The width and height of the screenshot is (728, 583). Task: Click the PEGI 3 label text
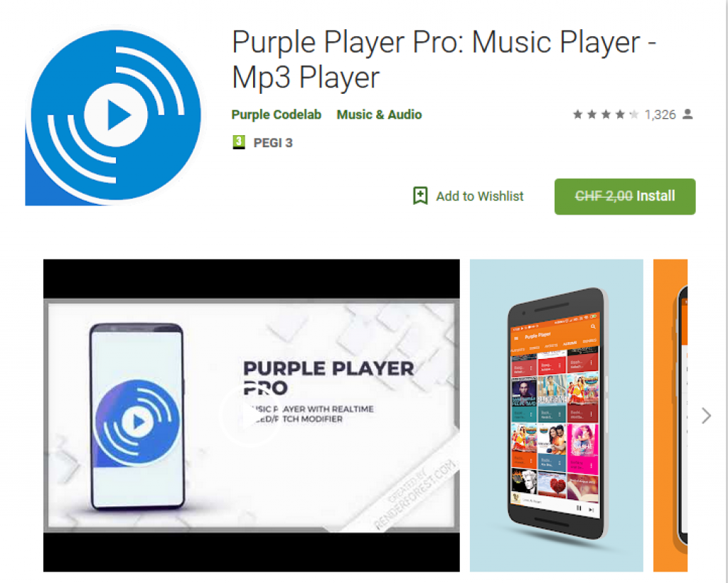tap(273, 143)
